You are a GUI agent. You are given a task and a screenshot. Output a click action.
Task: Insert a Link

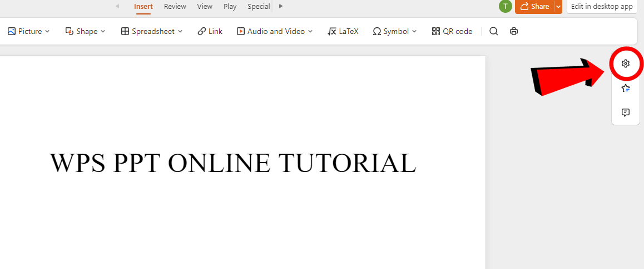(210, 31)
